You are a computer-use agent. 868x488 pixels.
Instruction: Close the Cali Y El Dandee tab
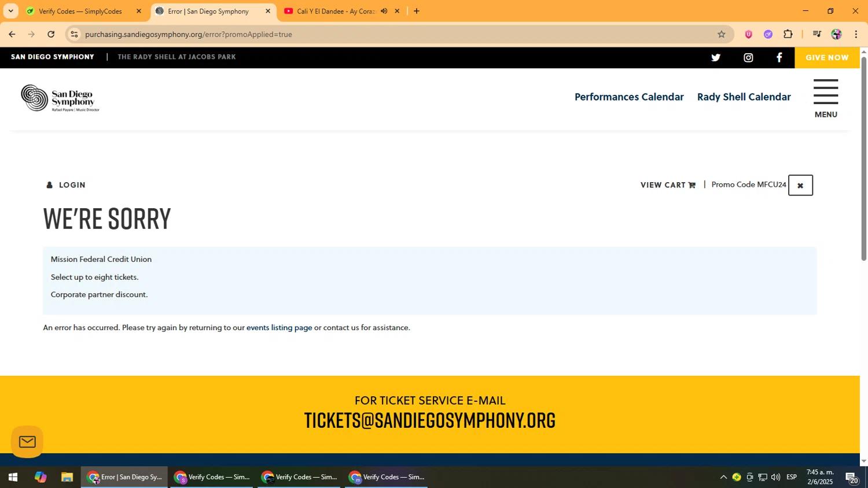tap(397, 11)
